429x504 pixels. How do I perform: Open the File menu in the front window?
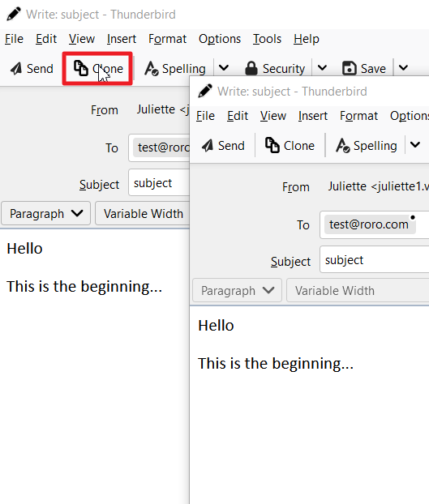[205, 116]
